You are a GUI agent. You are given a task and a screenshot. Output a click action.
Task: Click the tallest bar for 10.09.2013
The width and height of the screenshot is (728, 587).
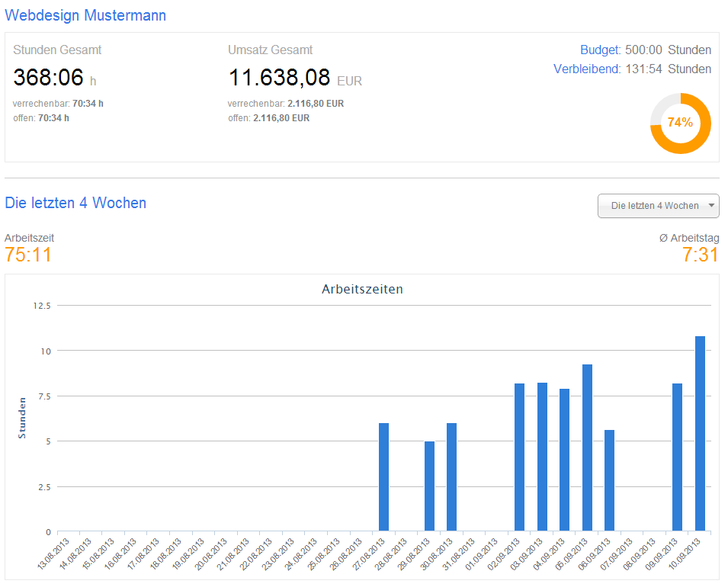click(x=700, y=434)
